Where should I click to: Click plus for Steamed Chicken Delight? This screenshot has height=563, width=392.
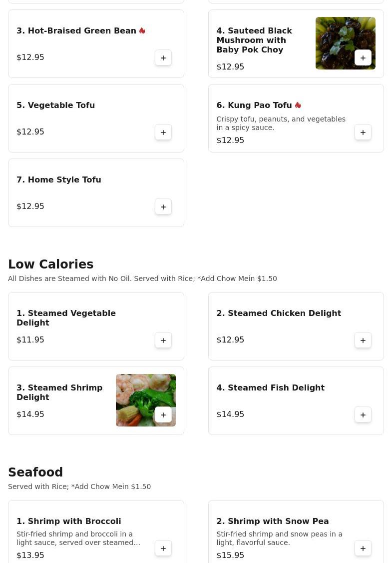[x=363, y=340]
